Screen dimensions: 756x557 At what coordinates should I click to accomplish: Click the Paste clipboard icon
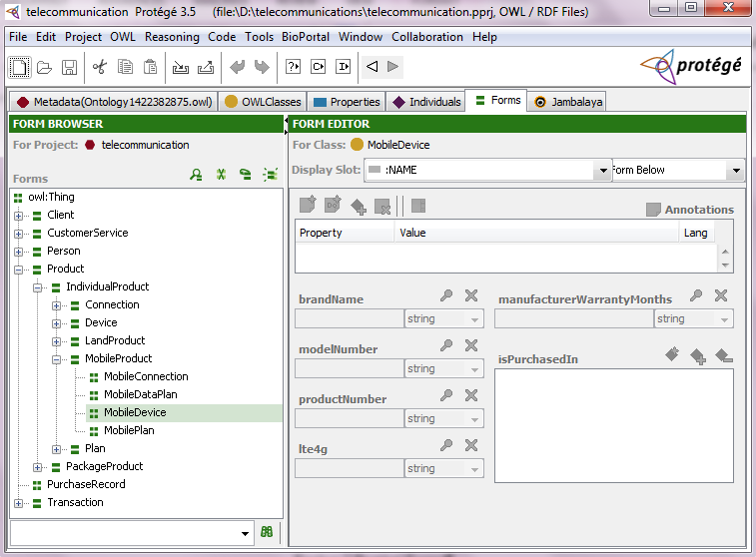(x=151, y=67)
